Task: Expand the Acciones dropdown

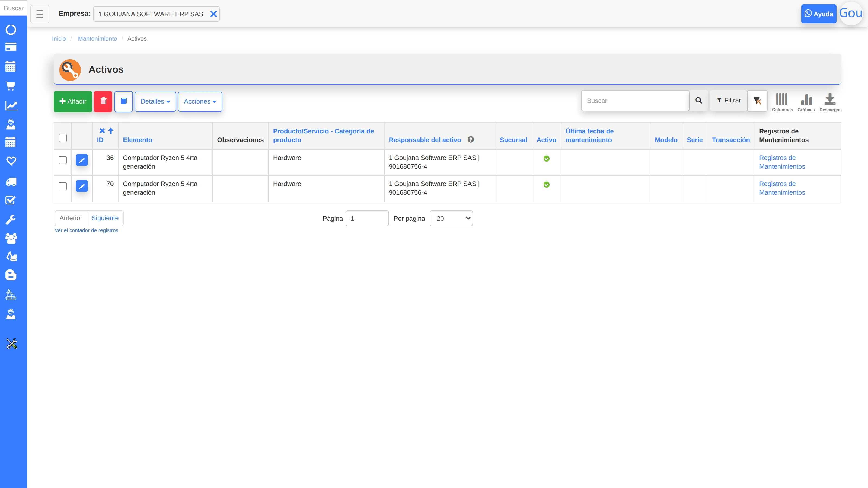Action: (200, 102)
